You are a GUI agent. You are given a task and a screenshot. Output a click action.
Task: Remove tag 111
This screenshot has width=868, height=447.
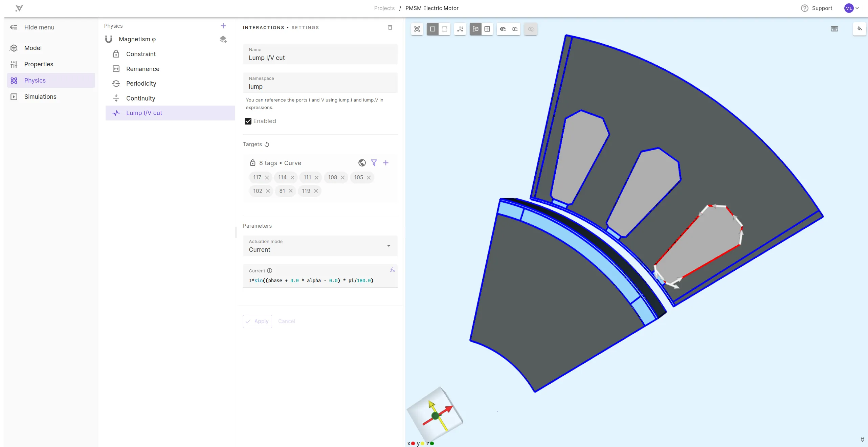click(317, 178)
